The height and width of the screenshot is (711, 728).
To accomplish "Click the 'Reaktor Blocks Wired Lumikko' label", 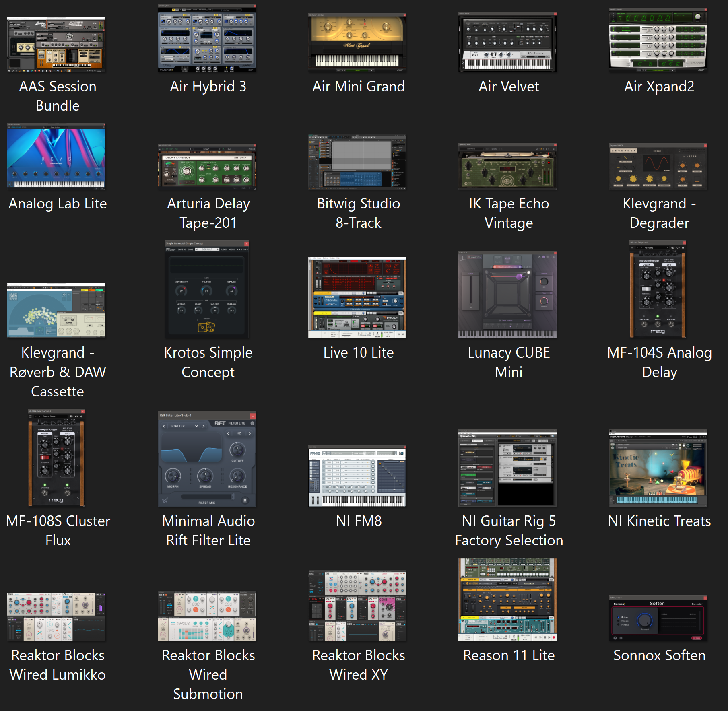I will pyautogui.click(x=58, y=665).
